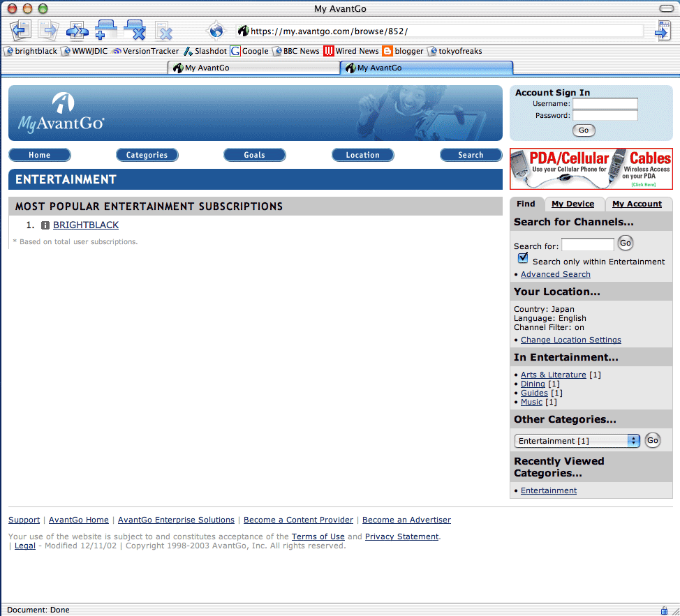
Task: Open Arts & Literature category link
Action: point(554,375)
